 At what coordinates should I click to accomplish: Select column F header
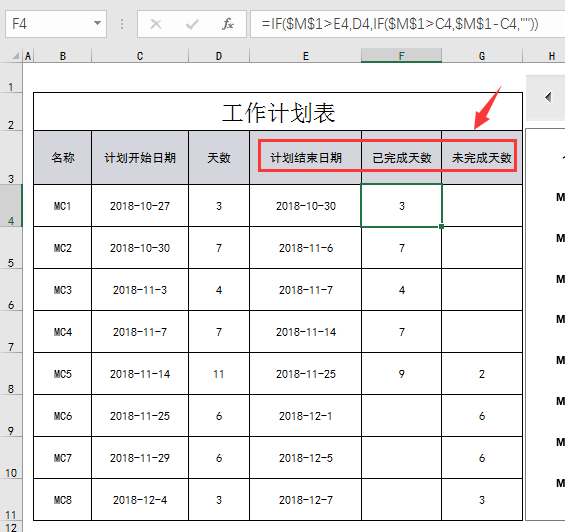(401, 56)
